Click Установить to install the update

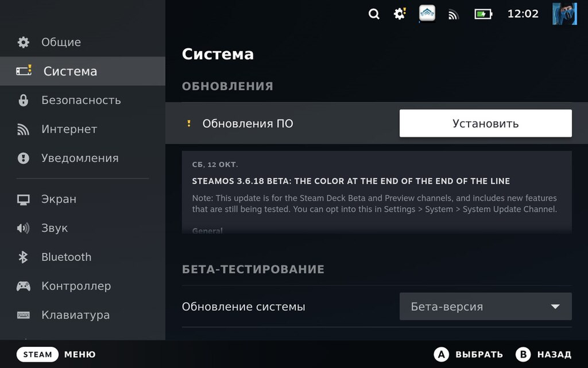coord(485,123)
